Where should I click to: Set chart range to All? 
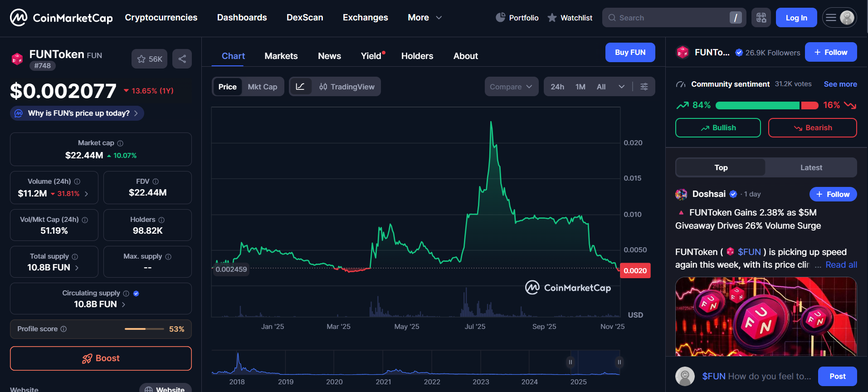(x=601, y=87)
